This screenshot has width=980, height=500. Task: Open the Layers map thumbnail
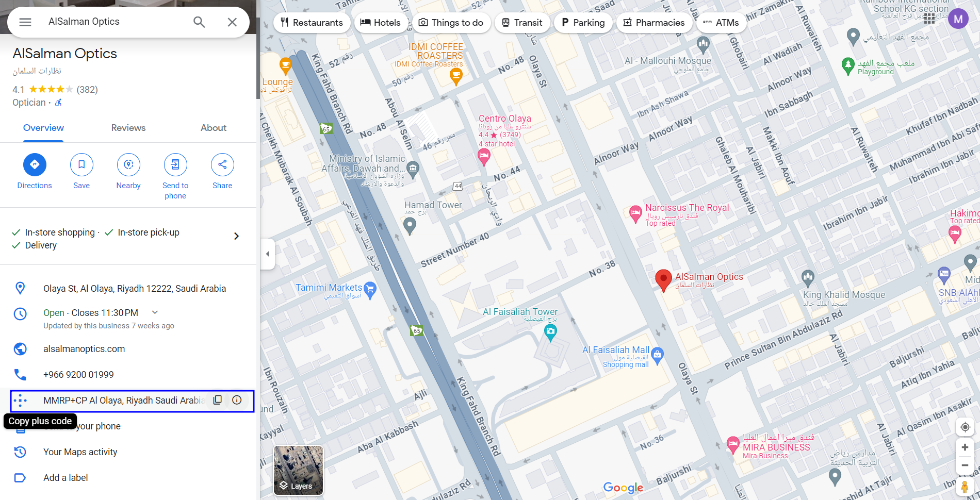pos(298,470)
